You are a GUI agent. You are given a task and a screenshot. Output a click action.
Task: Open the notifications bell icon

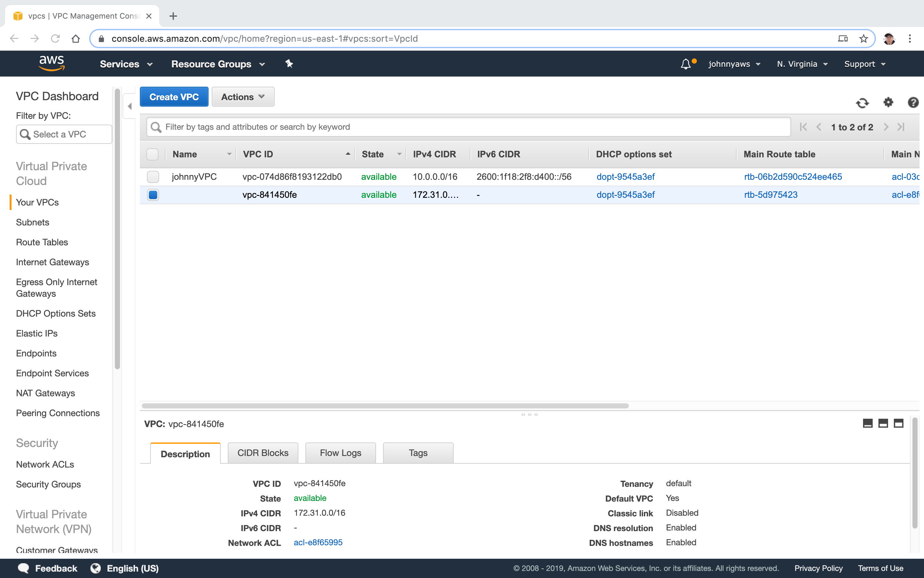pyautogui.click(x=686, y=64)
